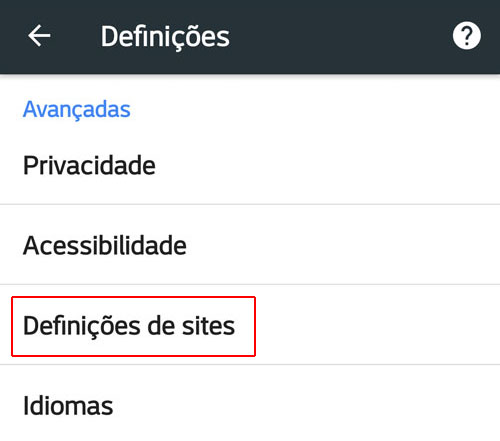Open Definições de sites
Screen dimensions: 500x441
250,325
